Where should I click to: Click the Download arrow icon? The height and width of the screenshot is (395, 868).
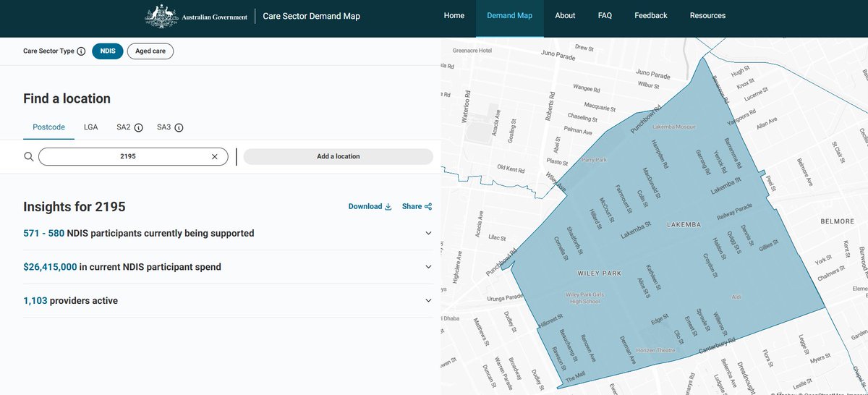pos(388,207)
